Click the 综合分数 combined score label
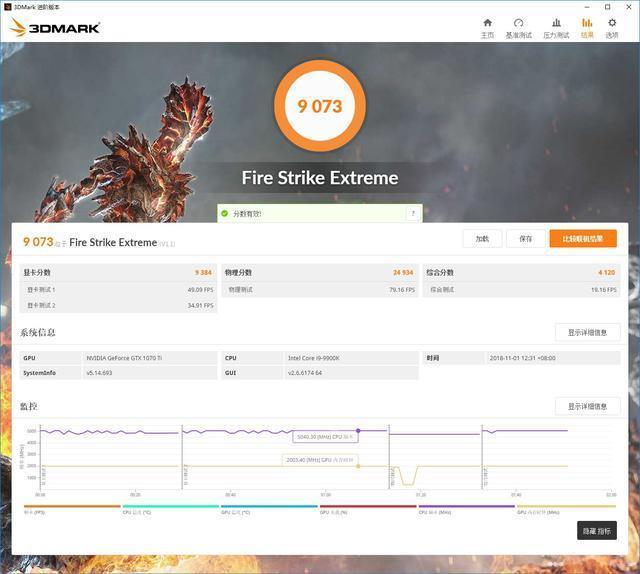Image resolution: width=640 pixels, height=574 pixels. click(x=440, y=272)
